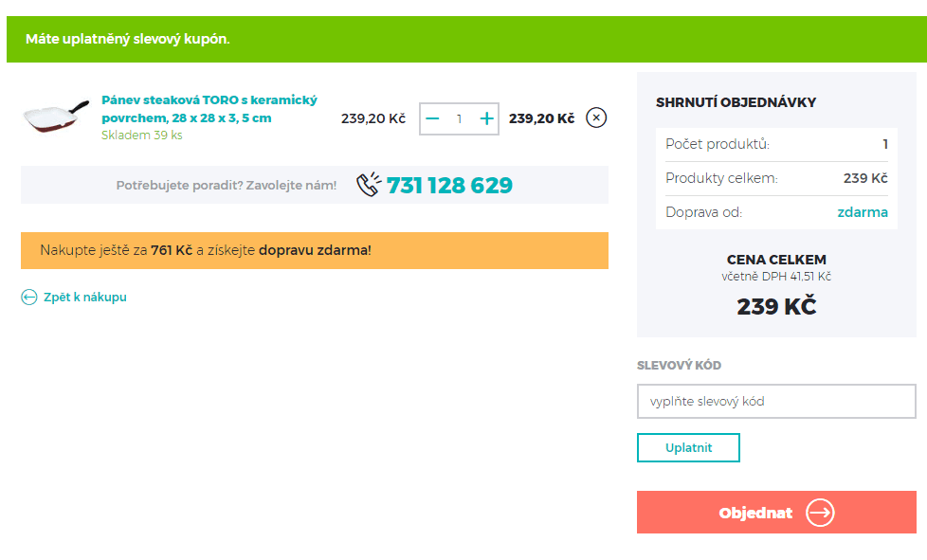
Task: Click the Shrnutí objednávky heading
Action: point(736,102)
